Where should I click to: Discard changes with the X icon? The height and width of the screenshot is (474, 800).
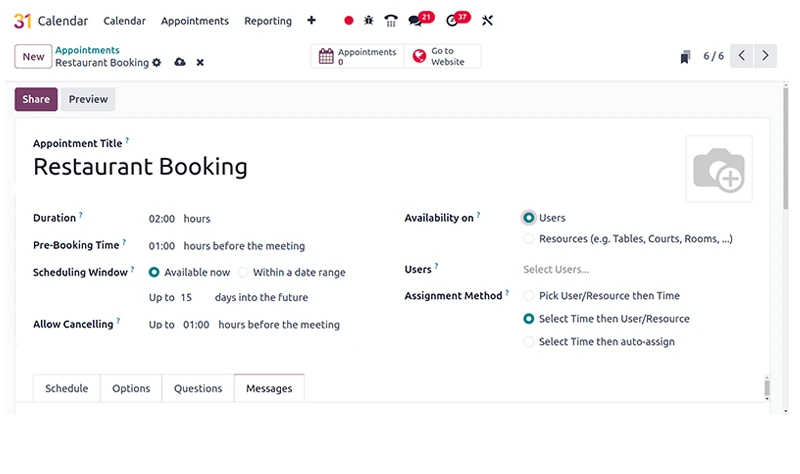coord(200,62)
